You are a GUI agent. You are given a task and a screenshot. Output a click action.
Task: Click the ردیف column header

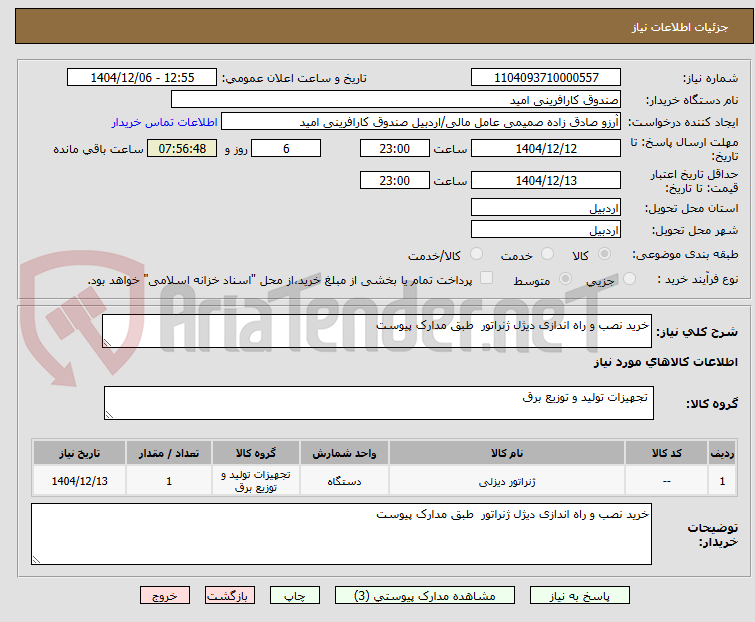pos(722,453)
